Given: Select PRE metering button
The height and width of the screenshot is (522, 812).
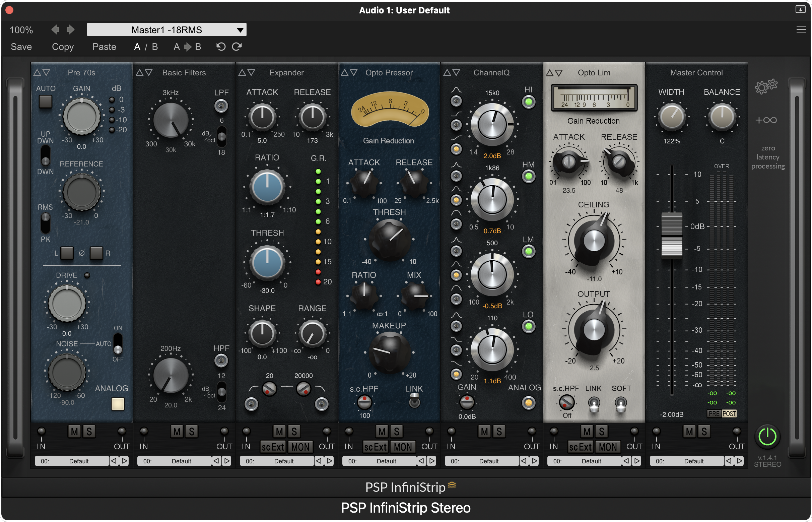Looking at the screenshot, I should coord(714,413).
